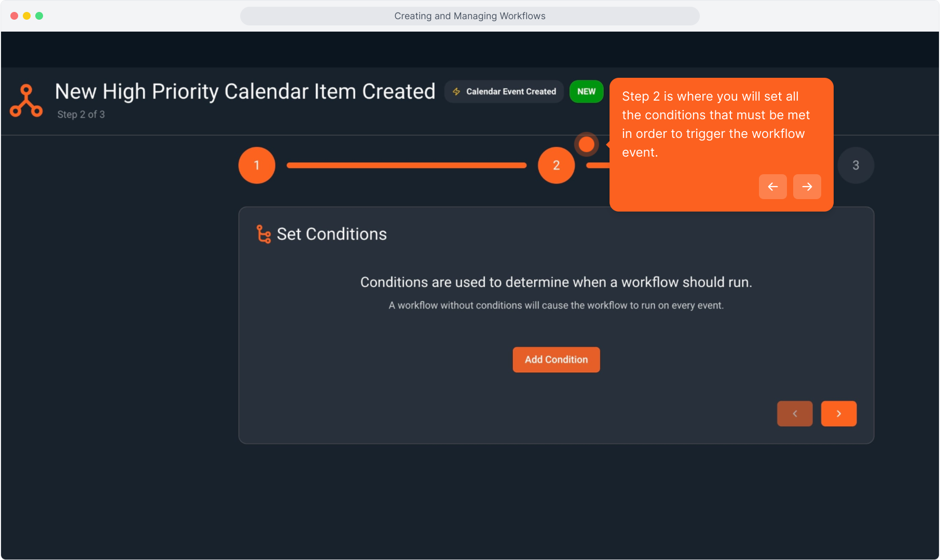Viewport: 940px width, 560px height.
Task: Click the workflow title New High Priority Calendar Item Created
Action: pyautogui.click(x=245, y=92)
